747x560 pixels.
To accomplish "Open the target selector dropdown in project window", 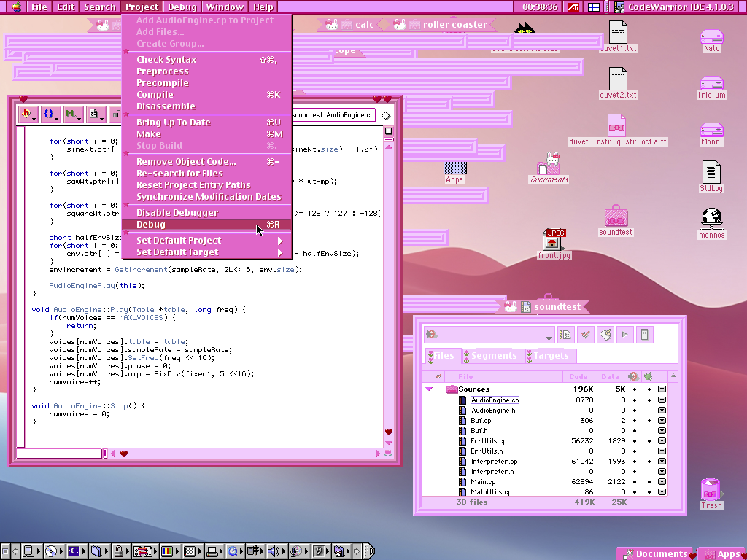I will [x=489, y=335].
